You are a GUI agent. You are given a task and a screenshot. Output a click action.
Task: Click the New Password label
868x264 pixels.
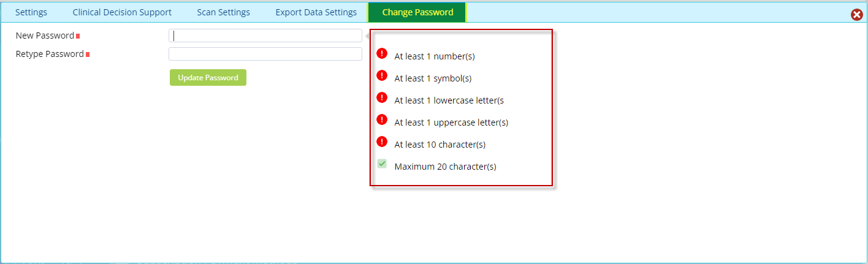45,36
